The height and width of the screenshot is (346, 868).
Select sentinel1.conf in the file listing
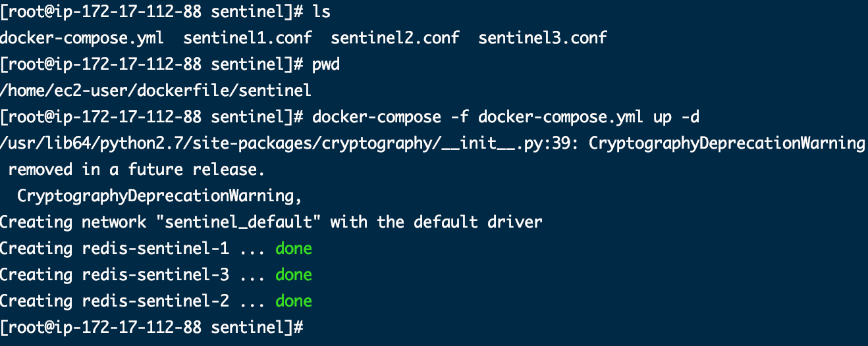(248, 37)
